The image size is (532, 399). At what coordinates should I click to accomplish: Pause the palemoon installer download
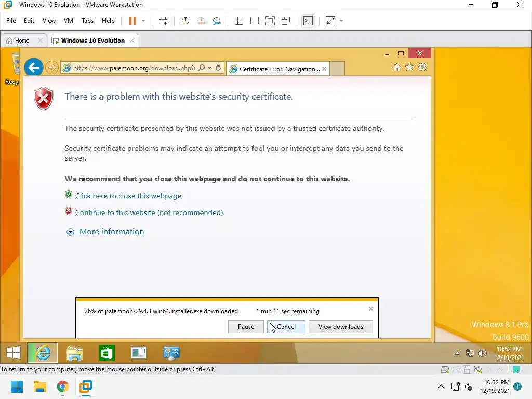point(246,326)
